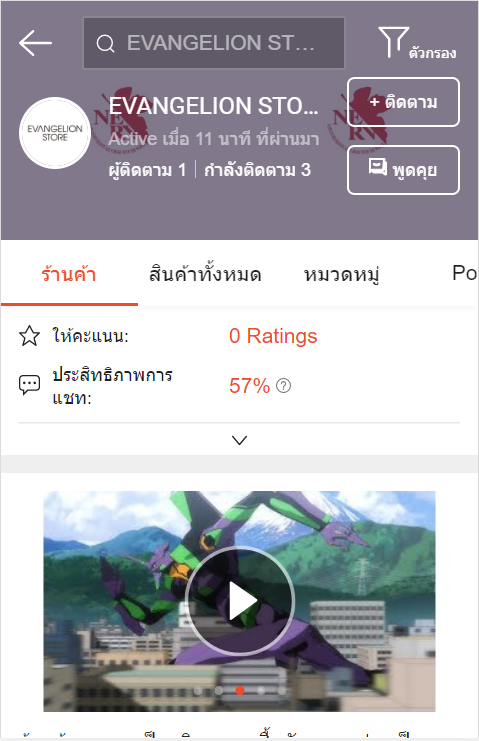Click the EVANGELION ST... search field
The width and height of the screenshot is (479, 741).
pyautogui.click(x=214, y=43)
